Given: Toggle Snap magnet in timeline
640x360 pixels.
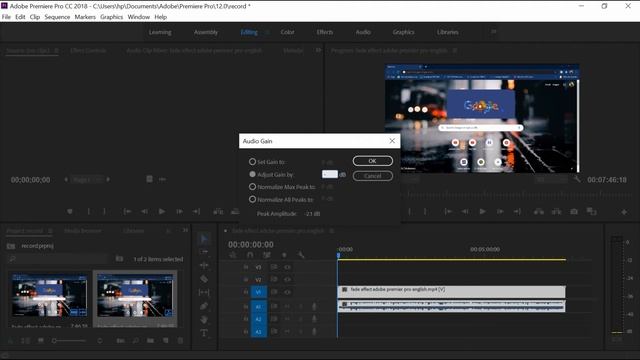Looking at the screenshot, I should point(250,255).
